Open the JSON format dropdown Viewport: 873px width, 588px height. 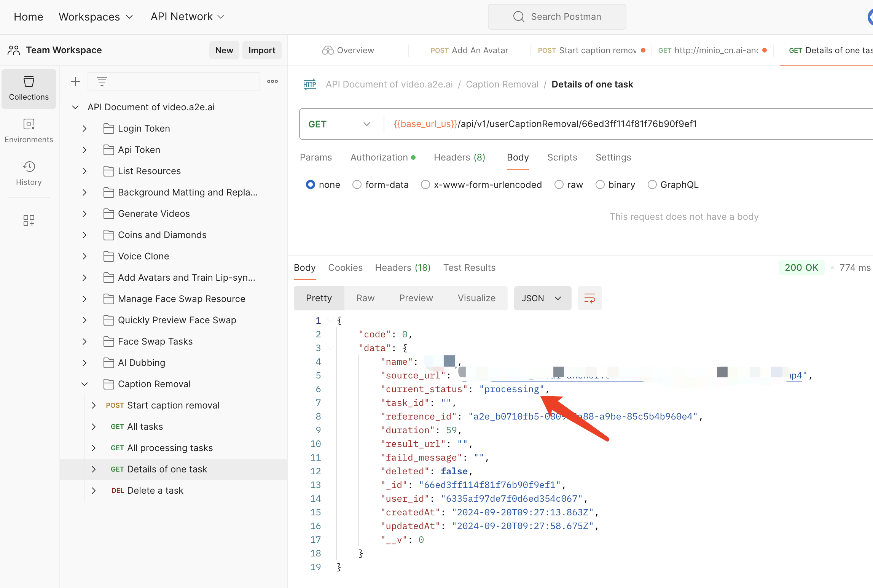[542, 298]
